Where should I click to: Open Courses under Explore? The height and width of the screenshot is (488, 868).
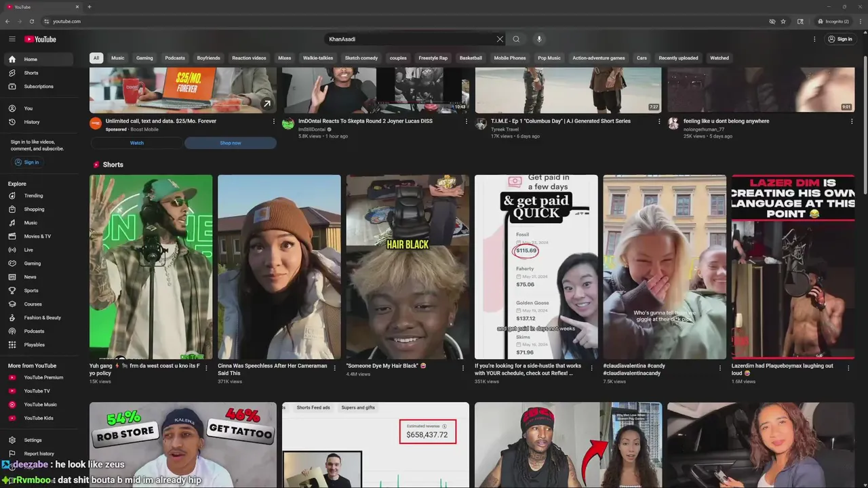[40, 304]
